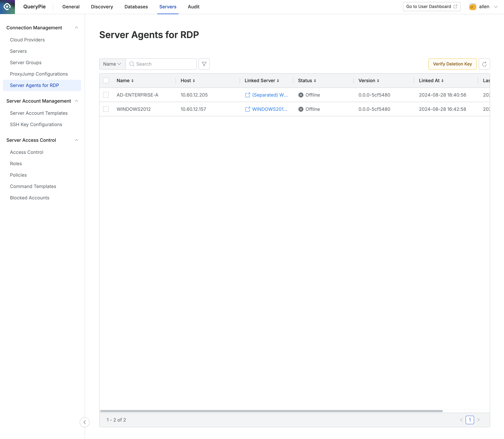The height and width of the screenshot is (439, 504).
Task: Click the Name column sort icon
Action: click(x=132, y=81)
